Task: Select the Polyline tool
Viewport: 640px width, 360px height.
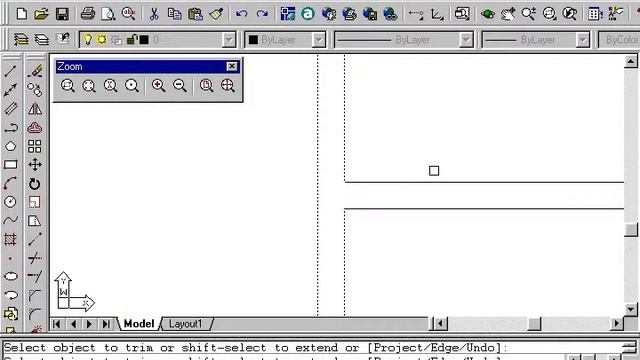Action: click(x=11, y=128)
